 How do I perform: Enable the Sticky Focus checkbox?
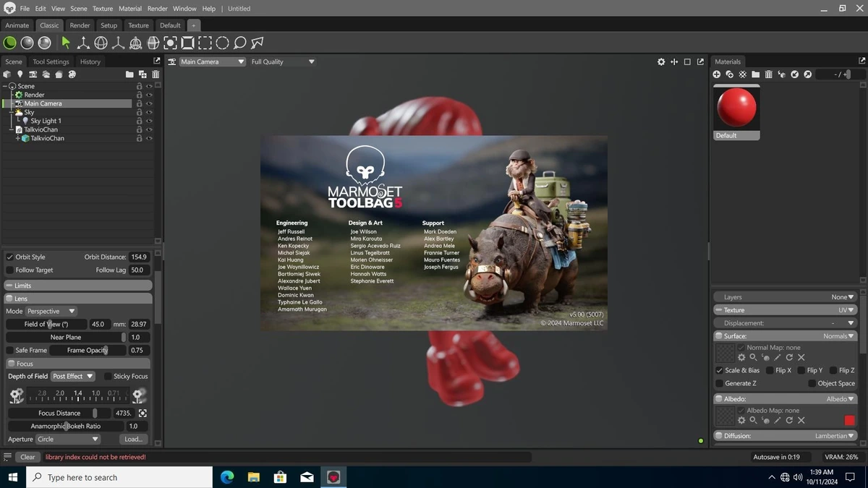click(x=108, y=376)
